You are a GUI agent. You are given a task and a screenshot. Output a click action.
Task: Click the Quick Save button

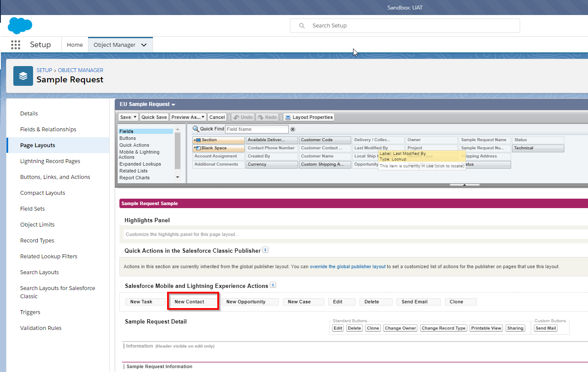pyautogui.click(x=154, y=117)
